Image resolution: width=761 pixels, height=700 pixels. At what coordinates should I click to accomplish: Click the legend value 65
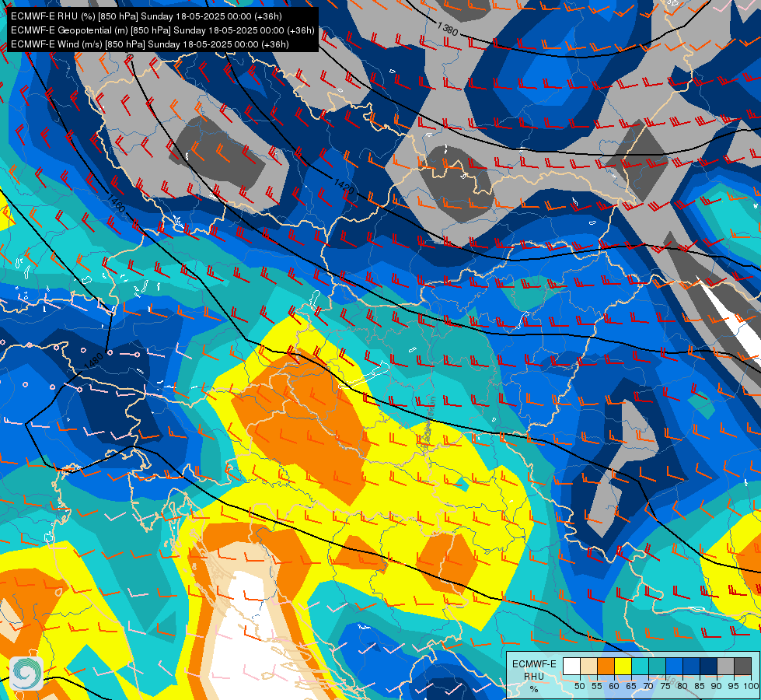631,686
